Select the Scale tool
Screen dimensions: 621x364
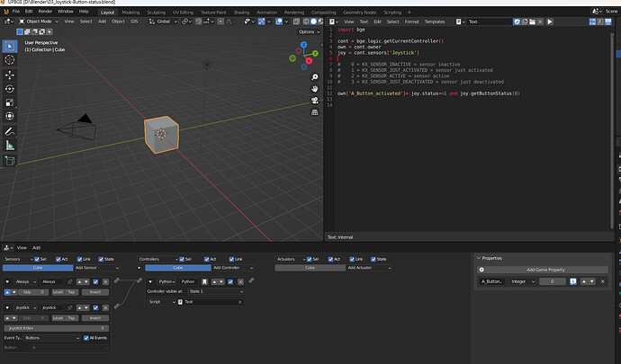coord(10,102)
